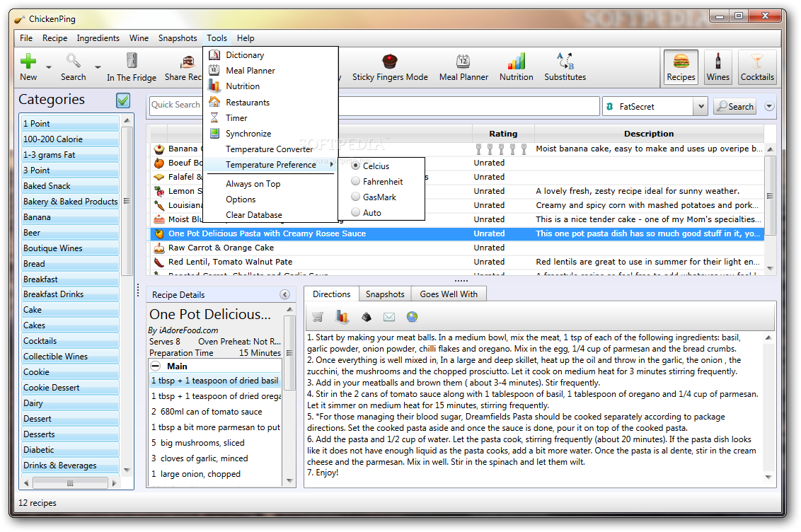Click the Banana cake rating forks
Image resolution: width=801 pixels, height=532 pixels.
coord(501,149)
